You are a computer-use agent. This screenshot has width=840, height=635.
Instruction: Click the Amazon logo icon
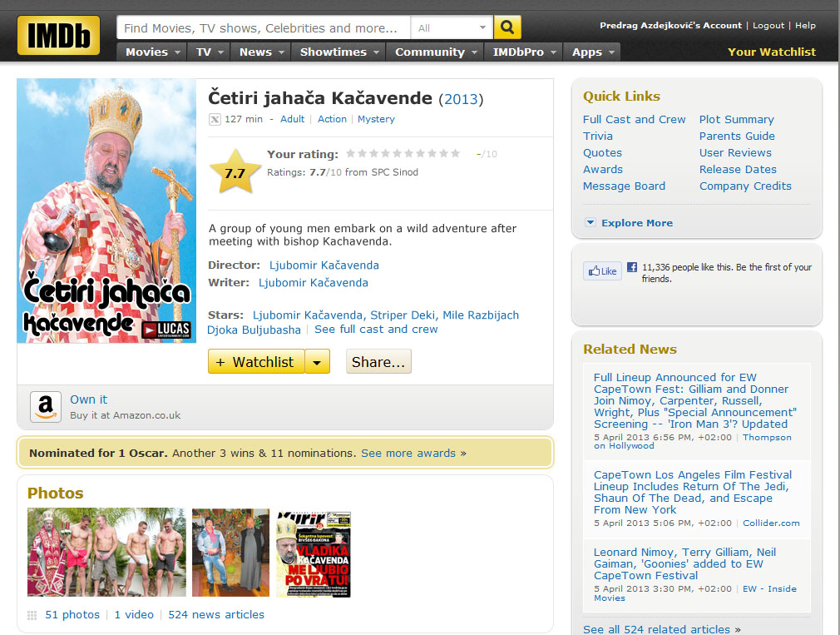coord(46,407)
